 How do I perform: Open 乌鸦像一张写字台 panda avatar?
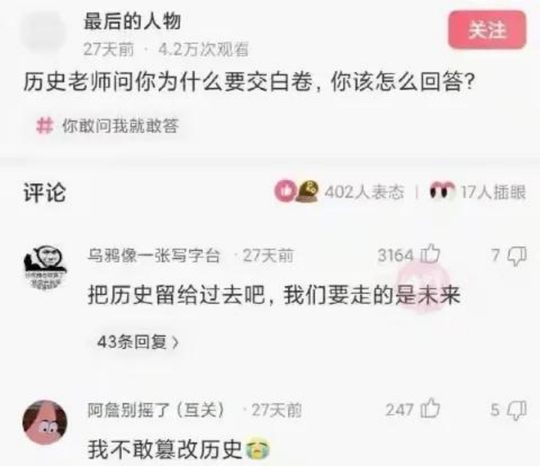click(45, 267)
